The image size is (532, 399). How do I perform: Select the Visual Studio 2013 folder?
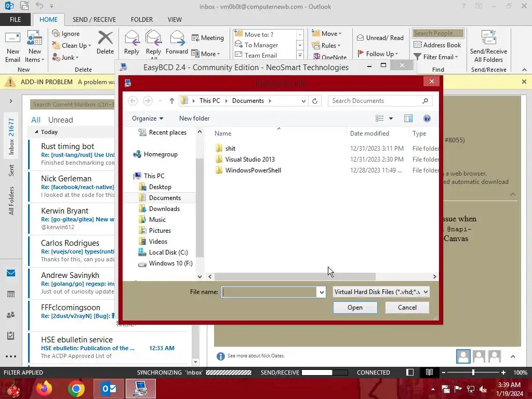[250, 159]
